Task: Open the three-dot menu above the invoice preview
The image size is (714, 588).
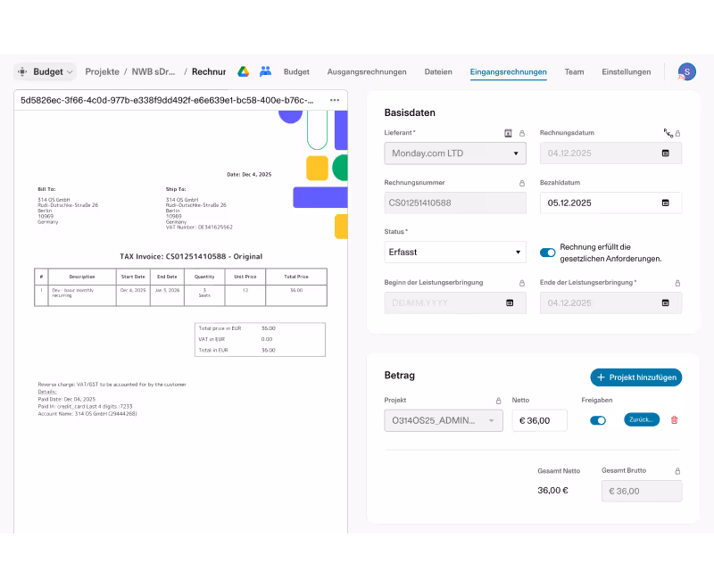Action: click(335, 100)
